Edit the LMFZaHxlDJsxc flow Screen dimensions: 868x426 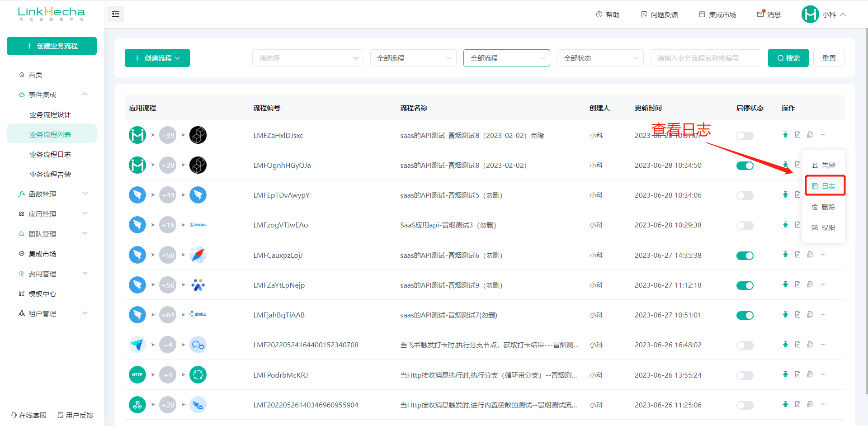point(797,135)
